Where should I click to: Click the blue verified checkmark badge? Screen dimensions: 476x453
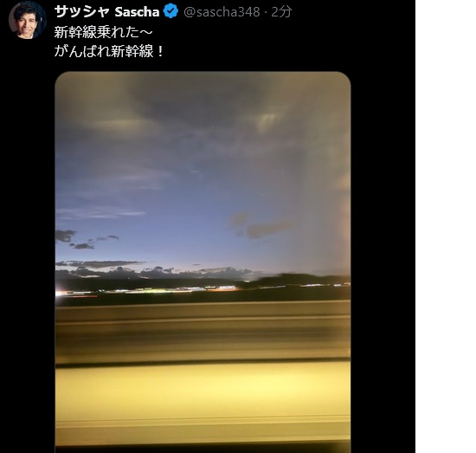coord(170,11)
